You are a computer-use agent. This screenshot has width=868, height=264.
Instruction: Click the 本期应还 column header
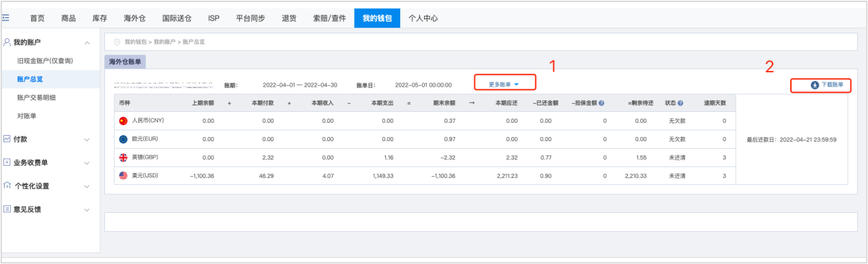point(507,103)
